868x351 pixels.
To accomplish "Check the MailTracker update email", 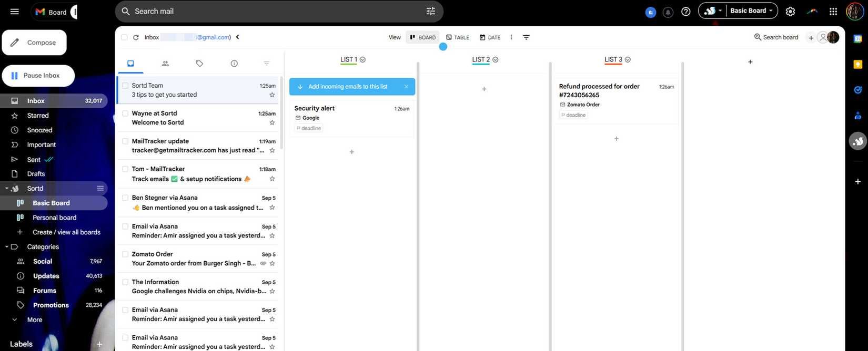I will click(125, 141).
